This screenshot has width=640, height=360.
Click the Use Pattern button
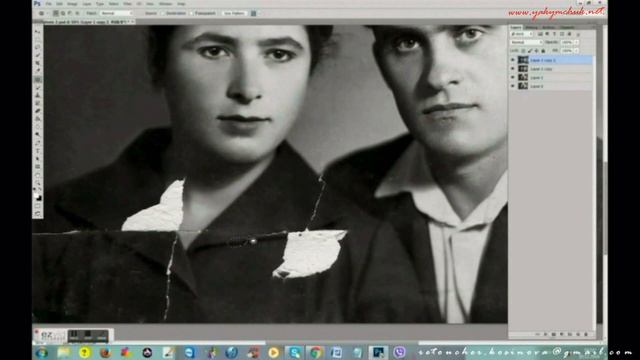pyautogui.click(x=234, y=13)
